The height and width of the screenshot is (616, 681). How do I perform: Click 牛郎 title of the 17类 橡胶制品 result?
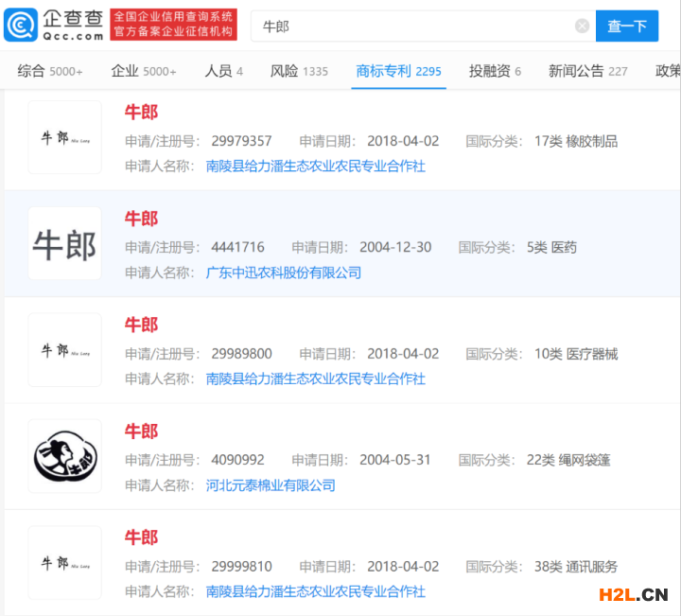pyautogui.click(x=141, y=112)
